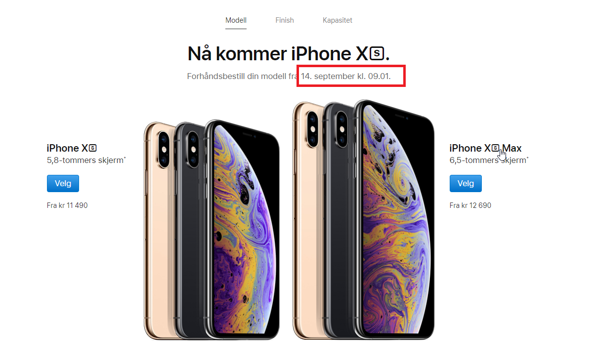Click camera on space gray iPhone XS Max
This screenshot has height=364, width=594.
click(x=341, y=128)
